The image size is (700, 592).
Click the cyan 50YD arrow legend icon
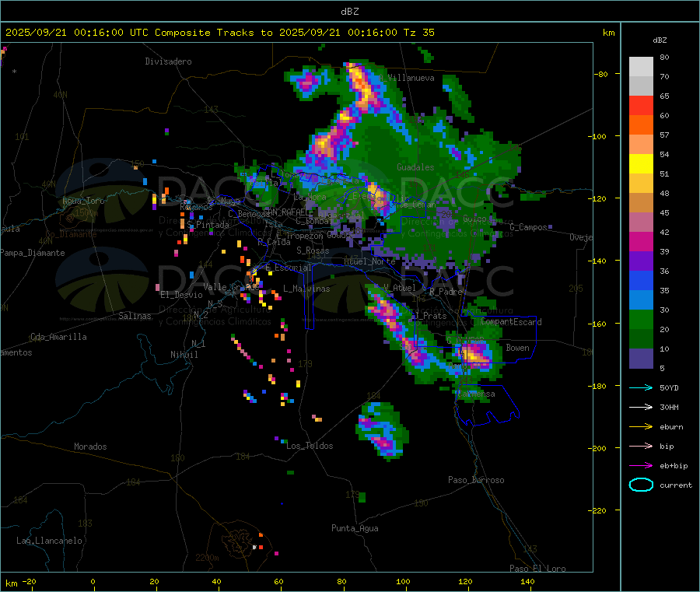[641, 387]
